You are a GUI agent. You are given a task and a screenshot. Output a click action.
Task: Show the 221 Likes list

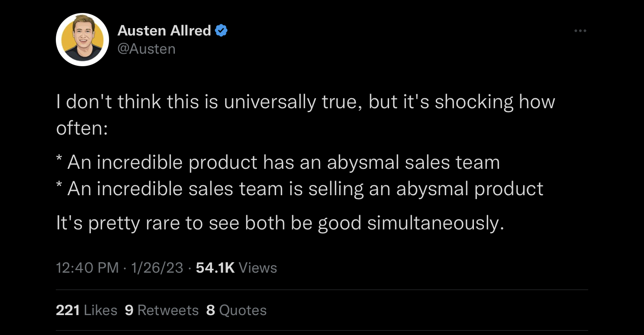(x=87, y=310)
